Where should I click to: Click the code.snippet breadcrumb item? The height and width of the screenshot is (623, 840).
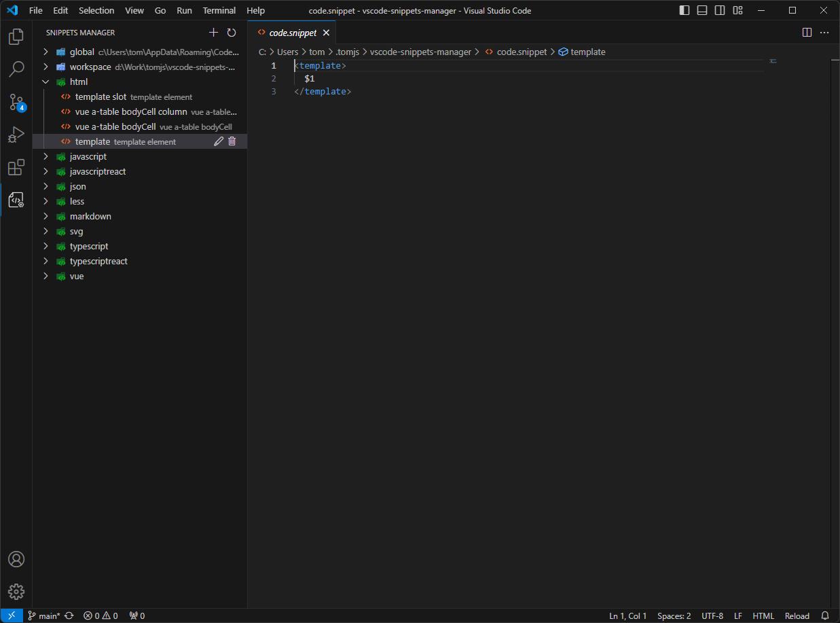coord(516,52)
